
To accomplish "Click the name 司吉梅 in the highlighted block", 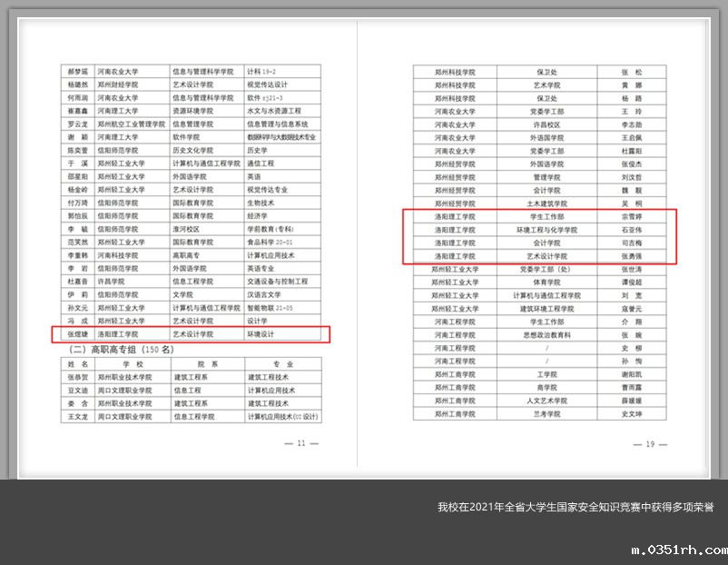I will [x=631, y=243].
